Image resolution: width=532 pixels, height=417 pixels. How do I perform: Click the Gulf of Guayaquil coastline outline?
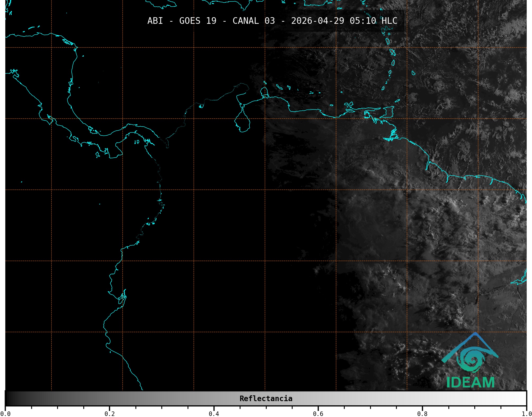(122, 298)
